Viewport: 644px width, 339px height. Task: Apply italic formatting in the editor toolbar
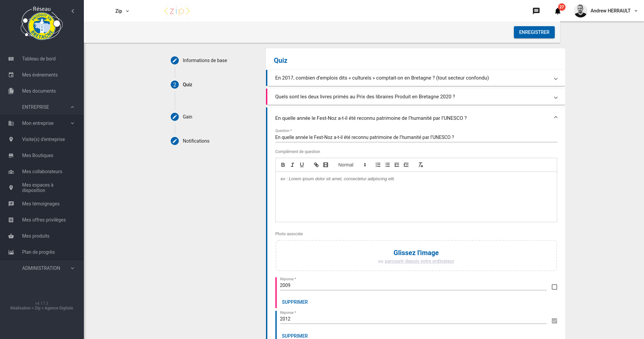(x=292, y=165)
